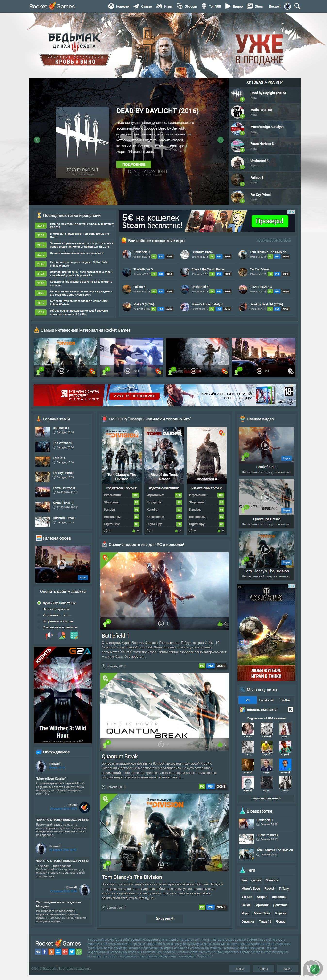This screenshot has width=327, height=980.
Task: Open the VK icon in the footer
Action: click(x=38, y=951)
